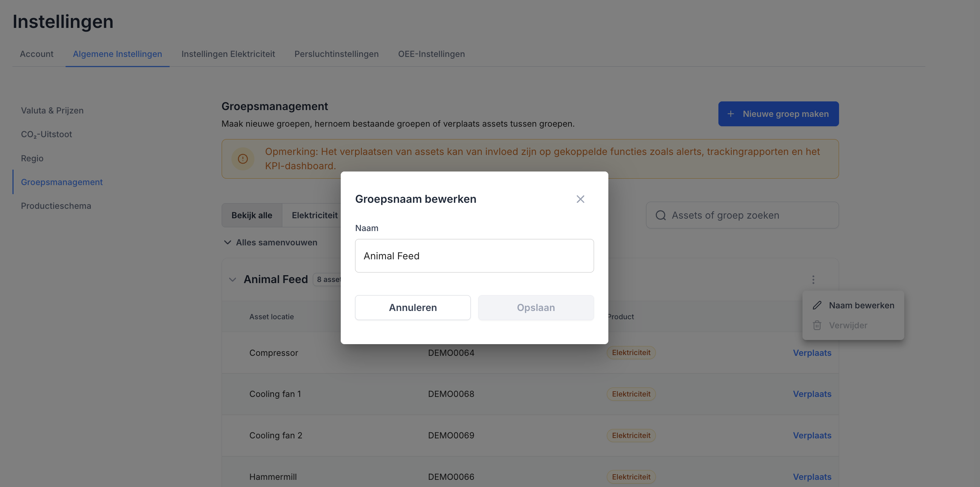Click the trash icon next to Verwijder
Image resolution: width=980 pixels, height=487 pixels.
[817, 326]
